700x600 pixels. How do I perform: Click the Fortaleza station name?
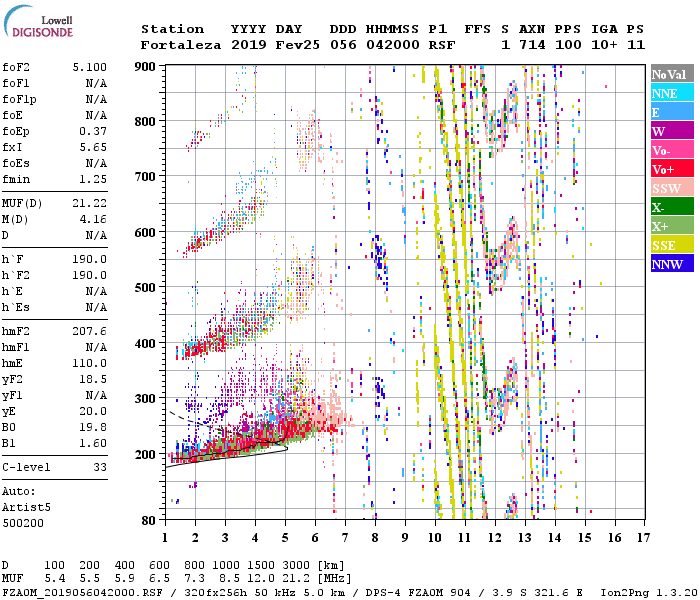point(181,45)
